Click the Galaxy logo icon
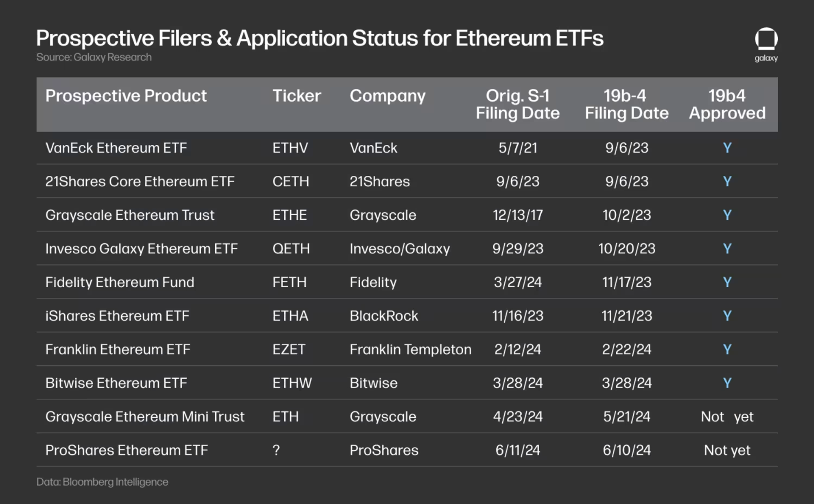The width and height of the screenshot is (814, 504). 766,39
